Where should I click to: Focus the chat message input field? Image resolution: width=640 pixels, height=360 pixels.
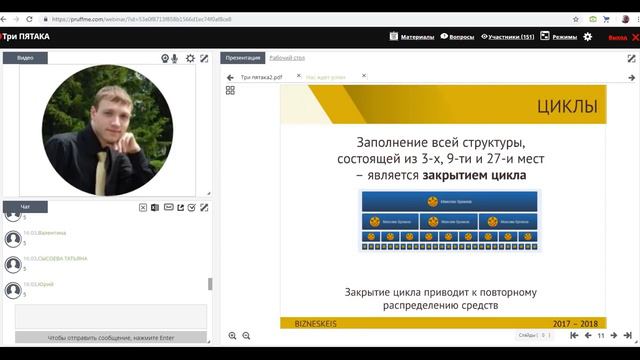pyautogui.click(x=111, y=316)
